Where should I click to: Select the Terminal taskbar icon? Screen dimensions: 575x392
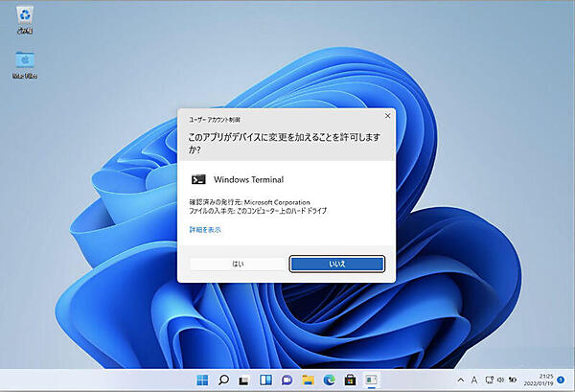[372, 380]
